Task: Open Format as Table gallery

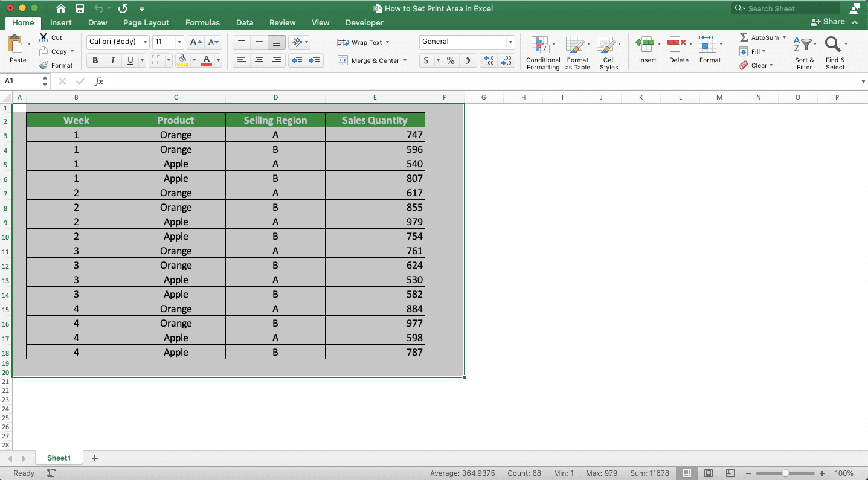Action: click(577, 53)
